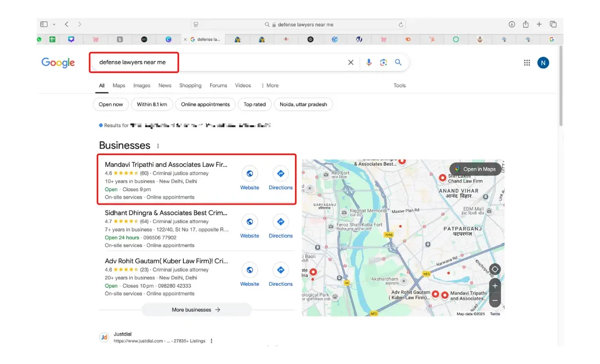Switch to the Videos results tab
The width and height of the screenshot is (600, 364).
tap(243, 86)
